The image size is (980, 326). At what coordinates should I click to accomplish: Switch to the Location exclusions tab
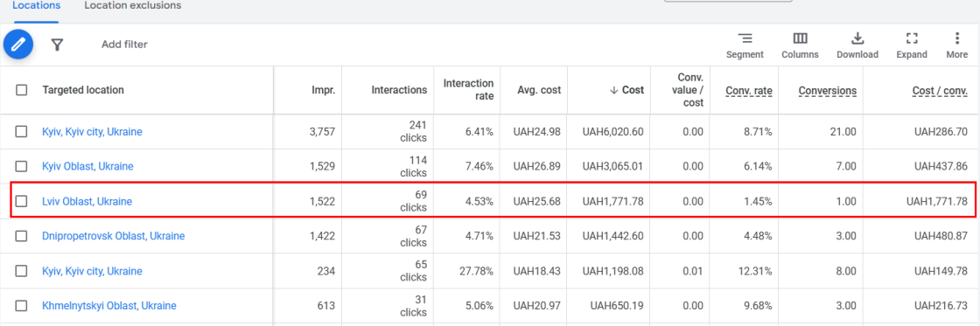[132, 5]
